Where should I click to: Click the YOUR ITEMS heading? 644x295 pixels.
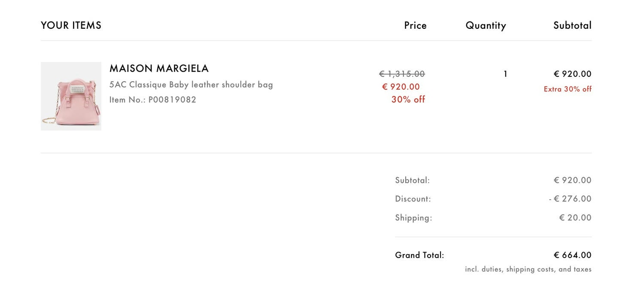point(71,25)
